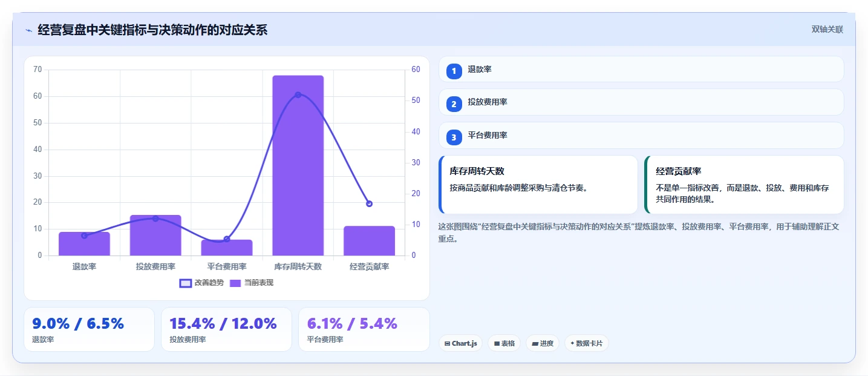This screenshot has width=868, height=376.
Task: Toggle the 改善趋势 legend item
Action: (202, 283)
